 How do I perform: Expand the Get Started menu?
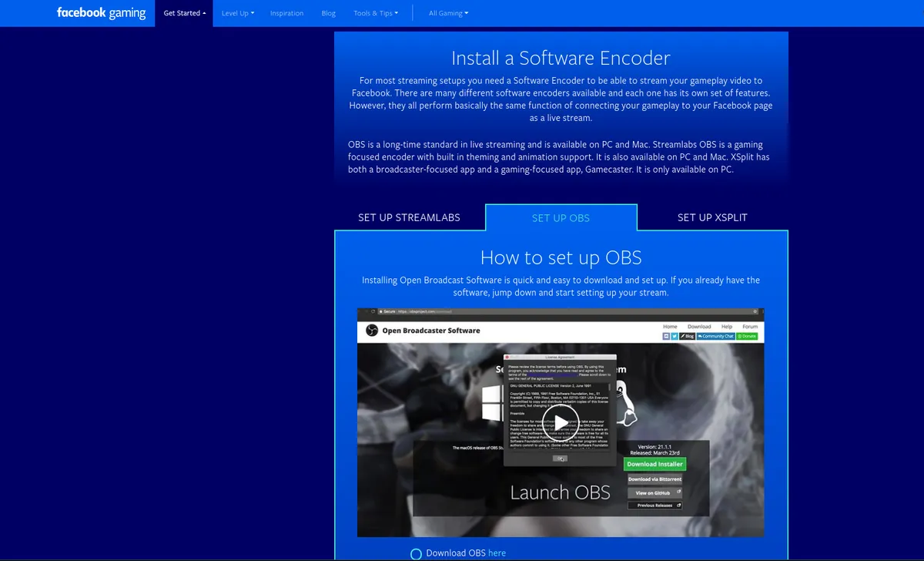pyautogui.click(x=185, y=13)
